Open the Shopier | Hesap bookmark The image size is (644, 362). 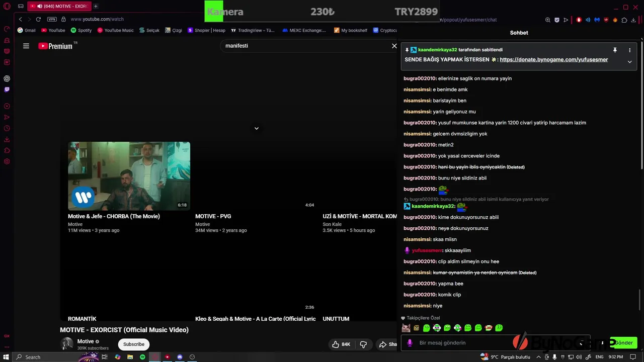click(x=206, y=30)
